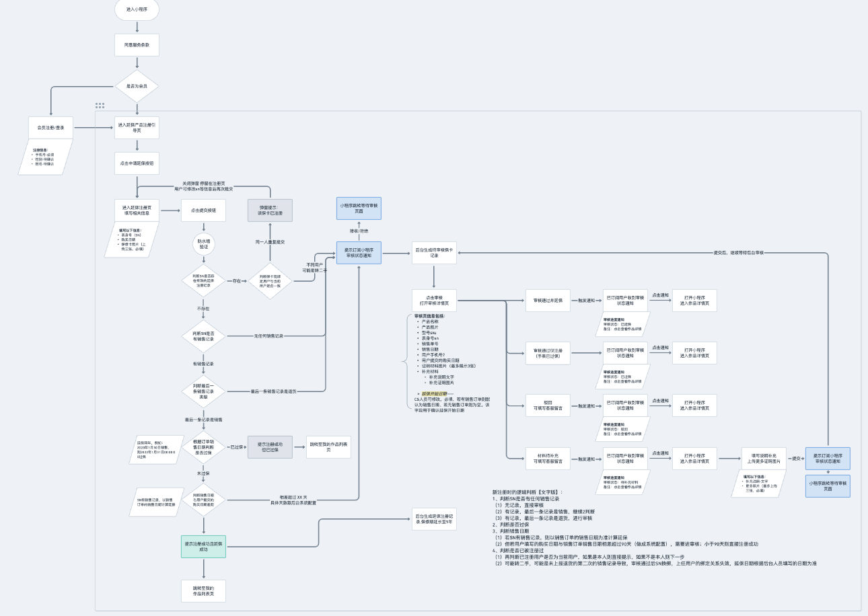The width and height of the screenshot is (868, 616).
Task: Select the blue 要示订阅小程序审核状态通知 box below 接收/拒绝
Action: tap(359, 253)
